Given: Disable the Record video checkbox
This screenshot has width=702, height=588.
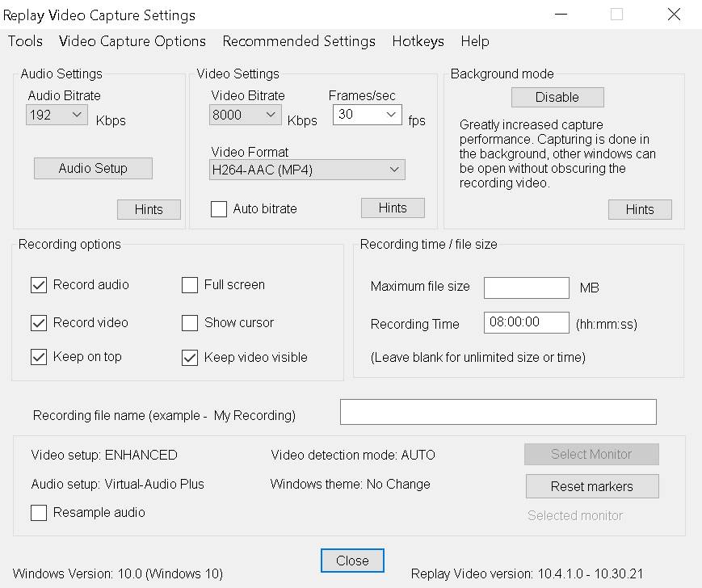Looking at the screenshot, I should click(x=38, y=323).
